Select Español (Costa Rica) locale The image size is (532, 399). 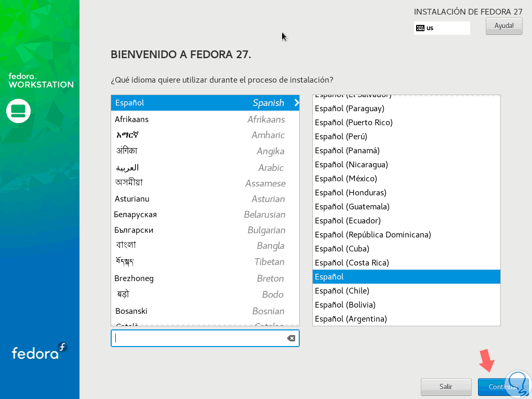coord(406,262)
